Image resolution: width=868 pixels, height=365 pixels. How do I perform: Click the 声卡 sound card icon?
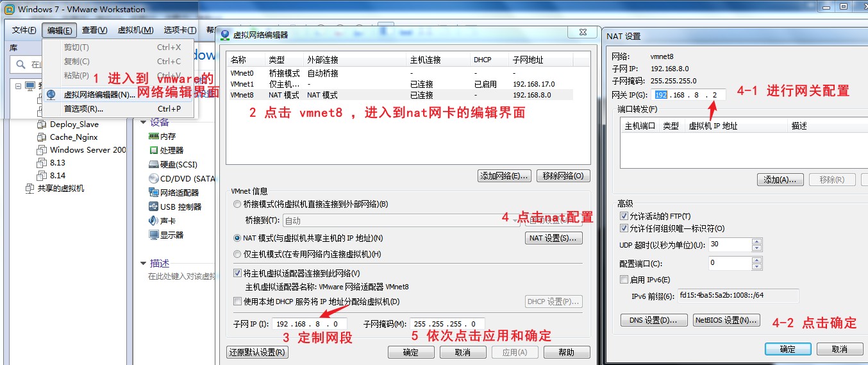pos(154,221)
